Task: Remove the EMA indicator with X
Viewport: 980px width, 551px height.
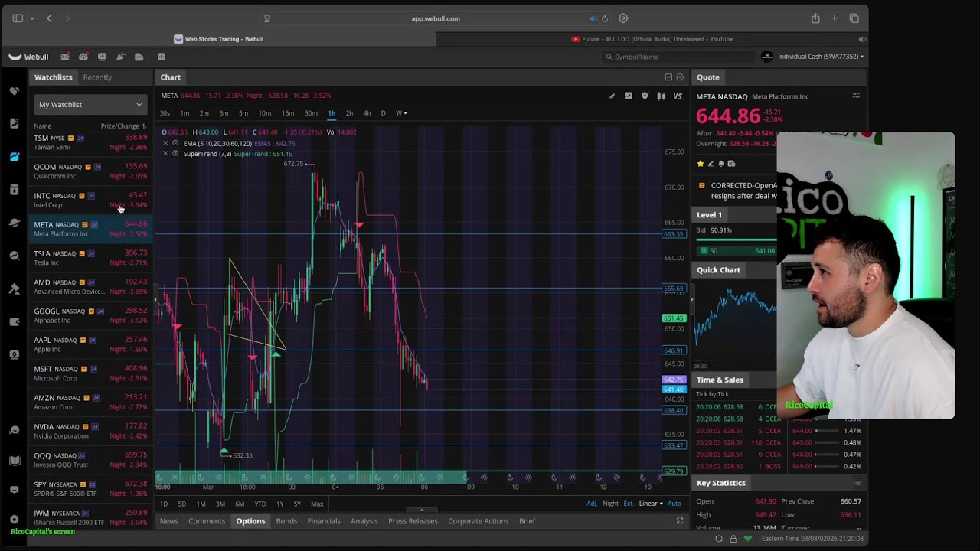Action: point(165,143)
